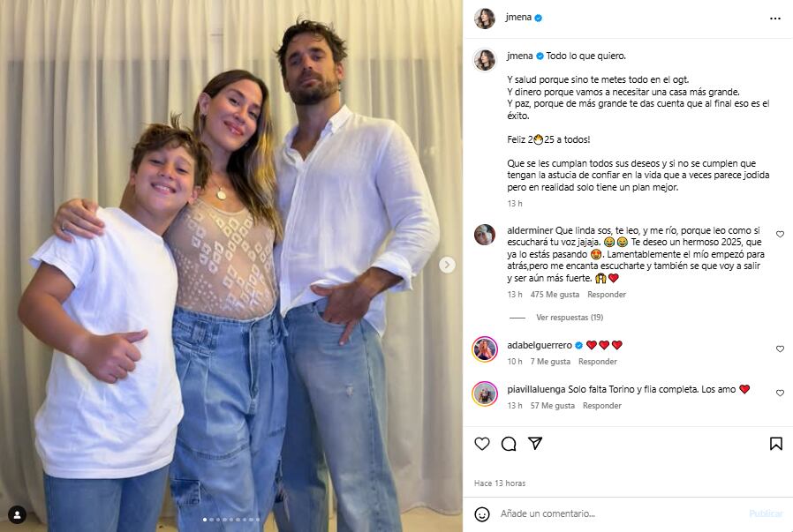Reply to piavillaluenga's comment with Responder
This screenshot has width=793, height=532.
602,405
